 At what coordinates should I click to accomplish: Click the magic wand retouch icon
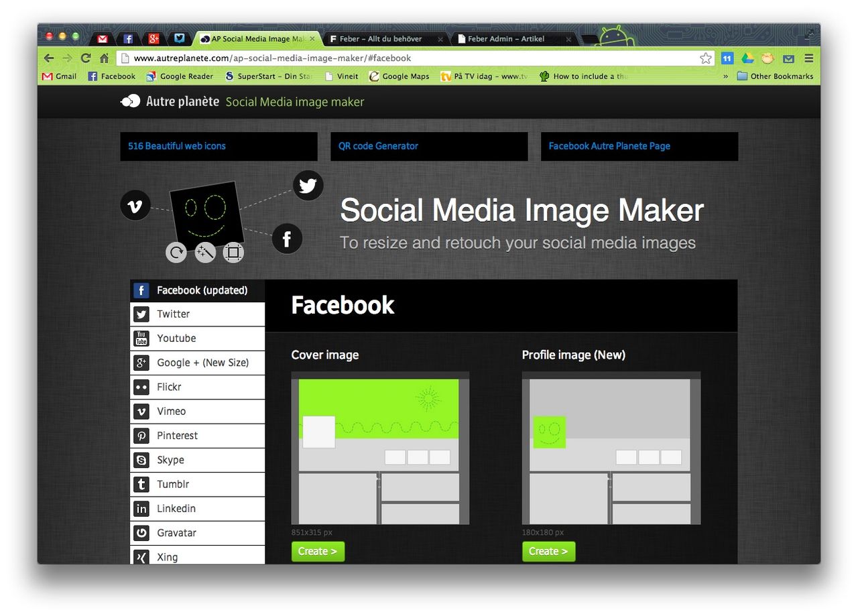click(x=205, y=253)
